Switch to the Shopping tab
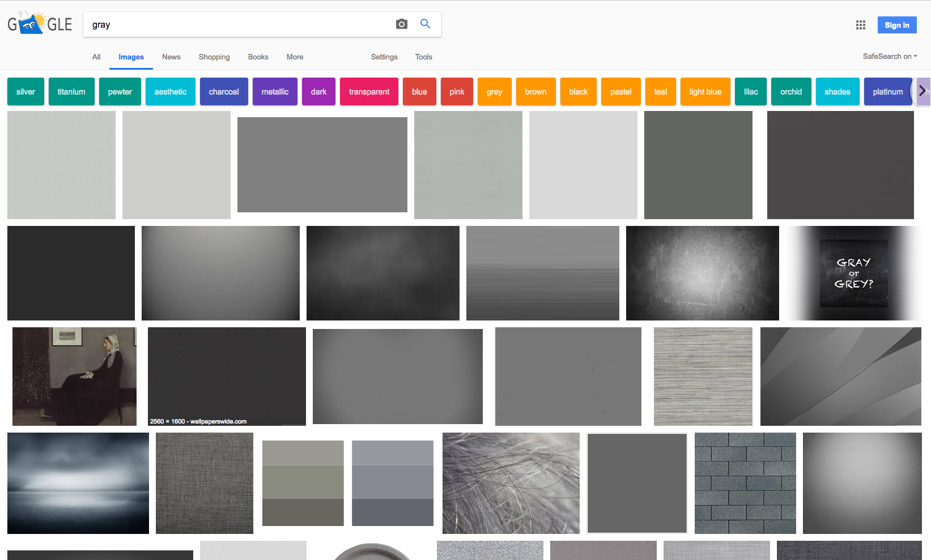Viewport: 931px width, 560px height. point(214,57)
